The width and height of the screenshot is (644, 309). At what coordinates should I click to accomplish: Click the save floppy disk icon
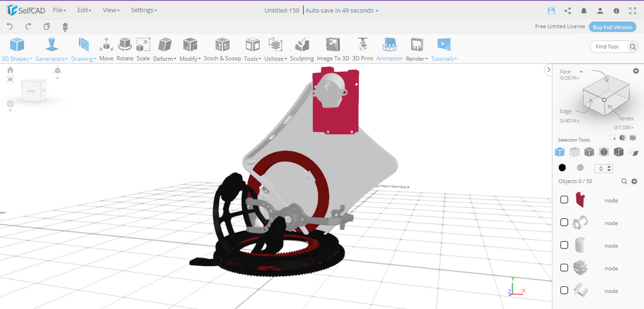point(551,11)
